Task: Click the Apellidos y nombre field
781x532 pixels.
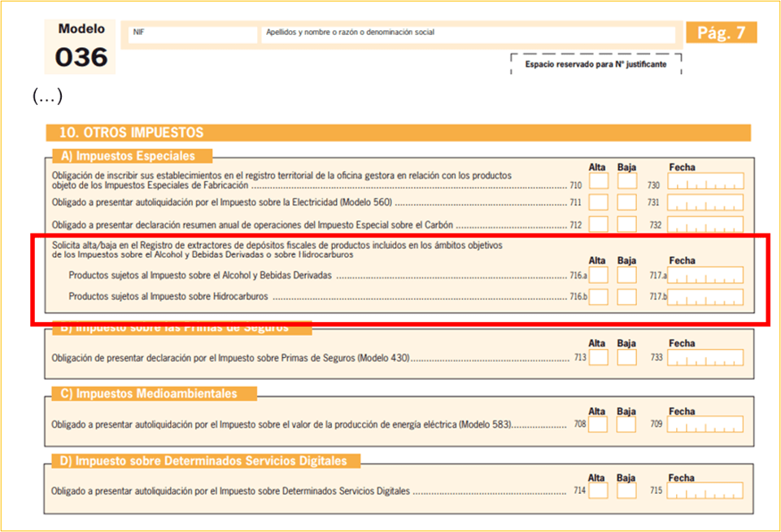Action: [468, 35]
